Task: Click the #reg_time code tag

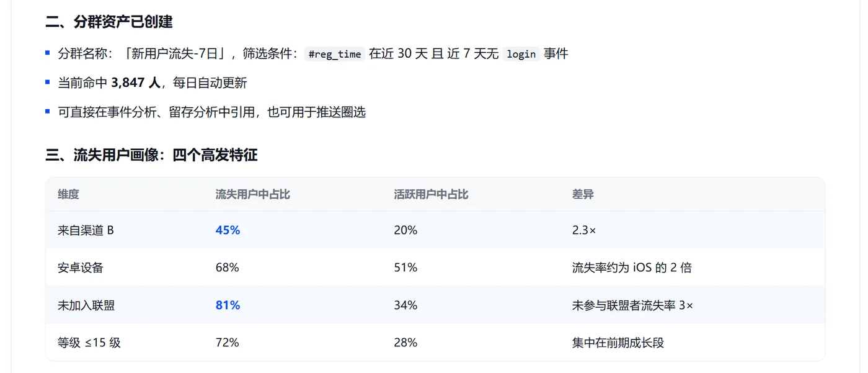Action: pyautogui.click(x=335, y=54)
